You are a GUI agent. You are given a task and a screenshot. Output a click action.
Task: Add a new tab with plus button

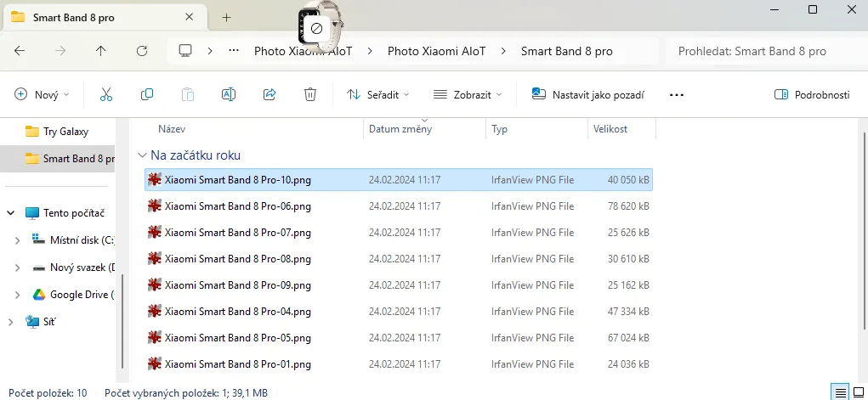226,17
